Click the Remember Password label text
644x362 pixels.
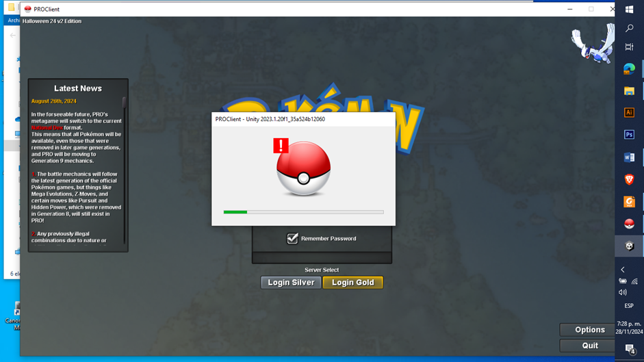tap(329, 238)
